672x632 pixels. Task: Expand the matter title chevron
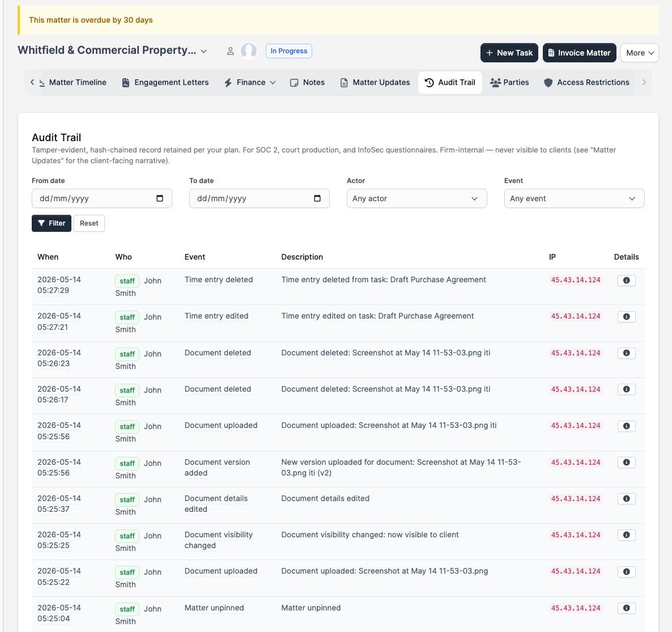[204, 52]
